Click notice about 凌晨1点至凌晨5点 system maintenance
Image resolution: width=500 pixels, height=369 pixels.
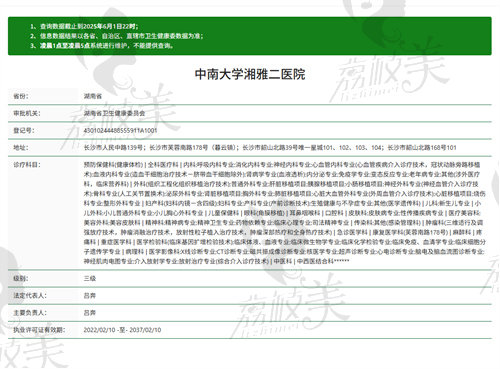click(x=107, y=45)
